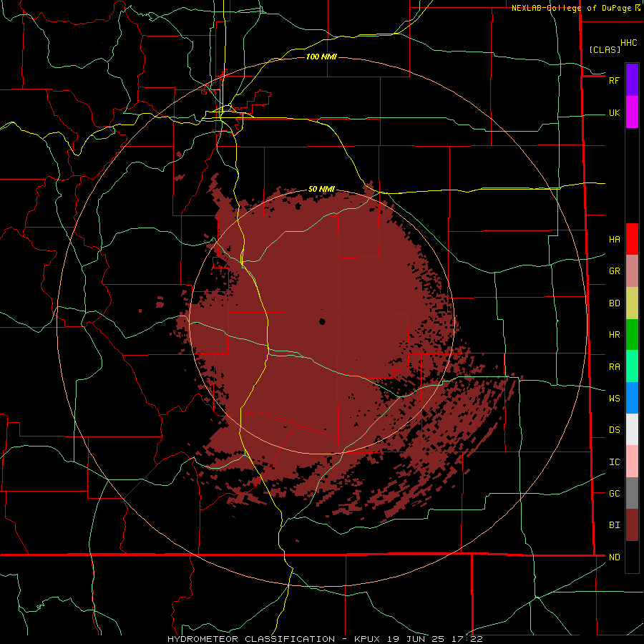This screenshot has width=644, height=644.
Task: Click the gray GC legend swatch
Action: click(632, 493)
